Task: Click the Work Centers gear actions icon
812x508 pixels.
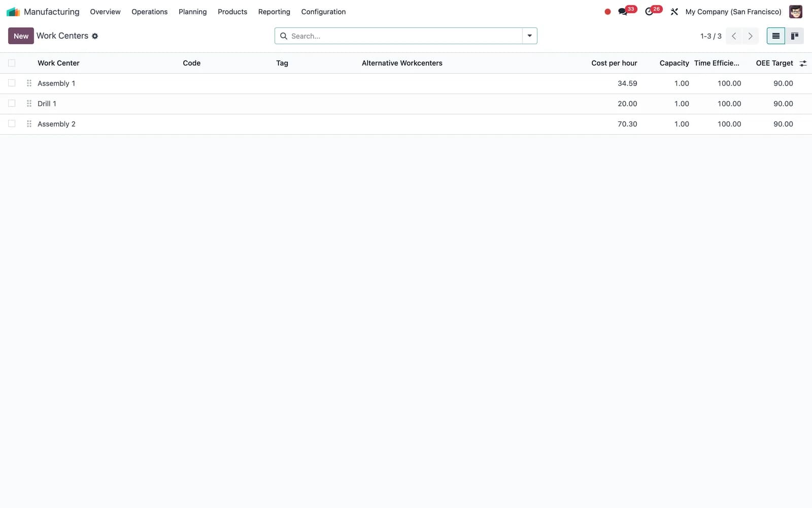Action: pyautogui.click(x=95, y=36)
